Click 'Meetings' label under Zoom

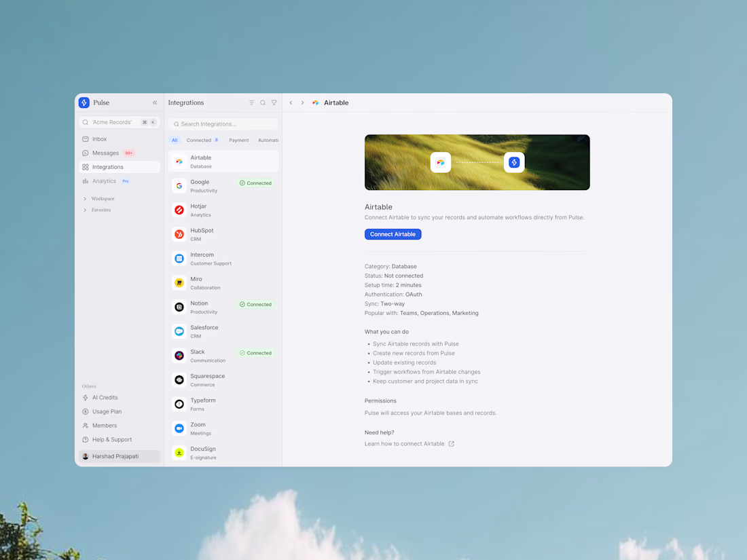200,434
